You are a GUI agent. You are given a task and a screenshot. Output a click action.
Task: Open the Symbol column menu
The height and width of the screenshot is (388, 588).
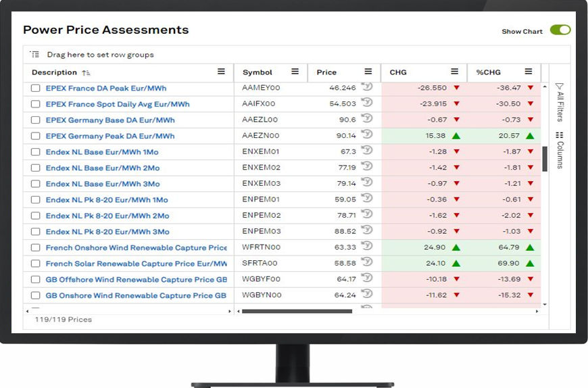[x=295, y=72]
